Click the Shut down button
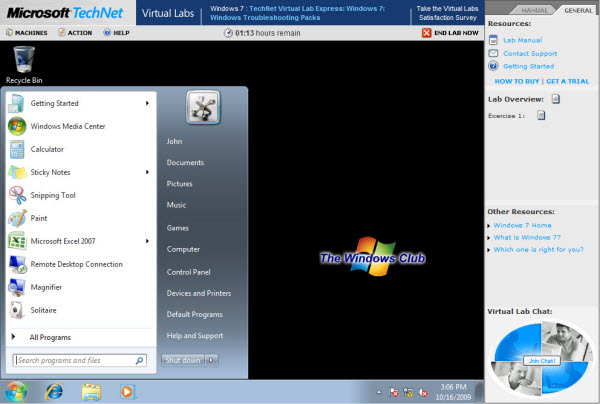The image size is (600, 404). pos(183,360)
